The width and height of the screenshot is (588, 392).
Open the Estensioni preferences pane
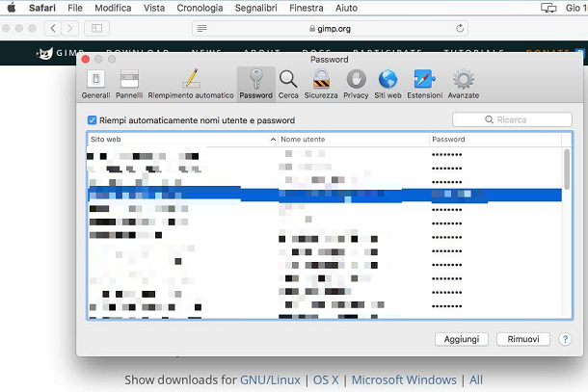point(425,85)
